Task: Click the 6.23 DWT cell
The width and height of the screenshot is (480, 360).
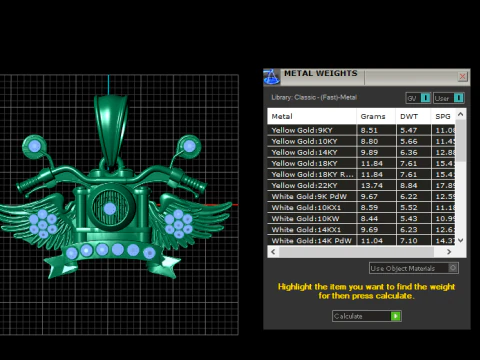Action: pyautogui.click(x=413, y=229)
